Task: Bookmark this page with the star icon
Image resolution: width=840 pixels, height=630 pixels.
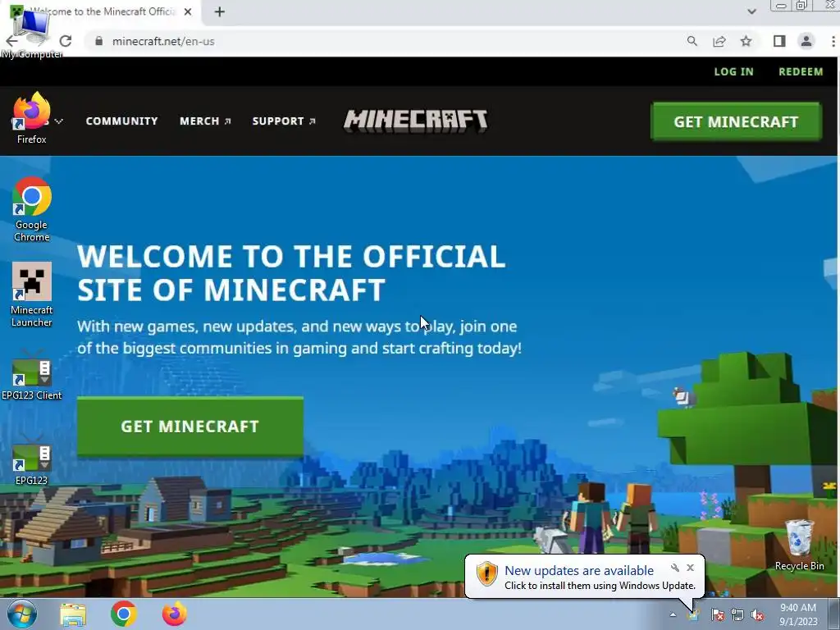Action: point(746,41)
